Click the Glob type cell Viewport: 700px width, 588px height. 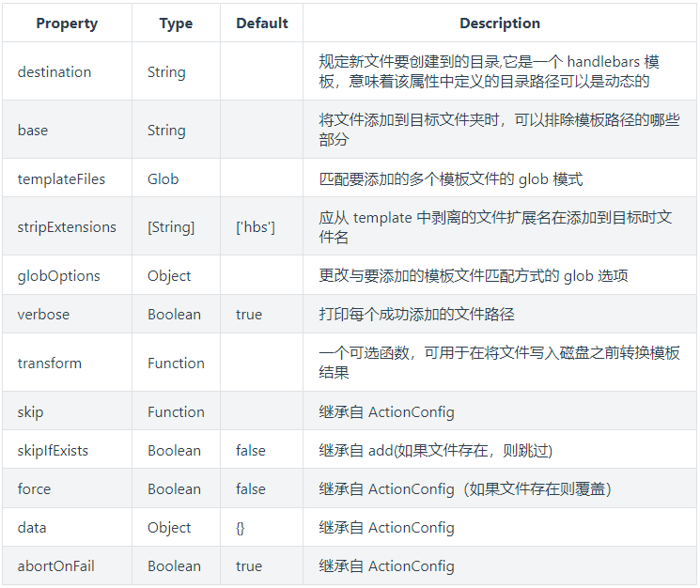tap(163, 178)
